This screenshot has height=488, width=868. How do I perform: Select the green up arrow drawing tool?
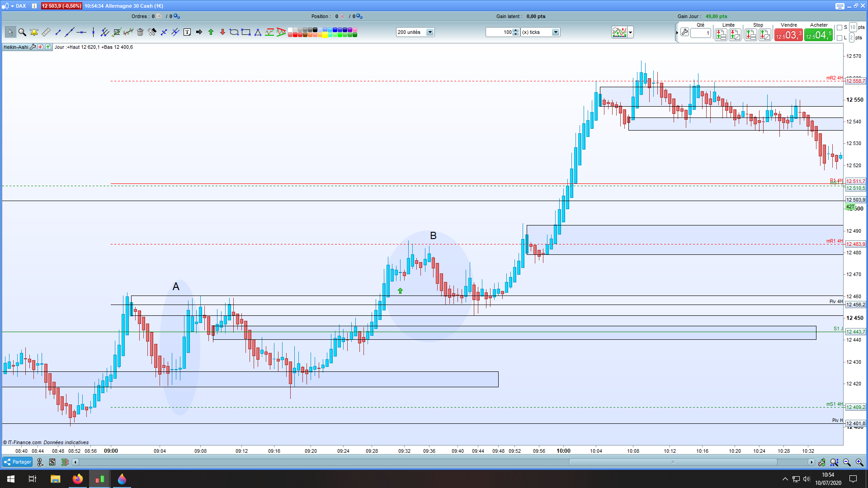tap(211, 32)
